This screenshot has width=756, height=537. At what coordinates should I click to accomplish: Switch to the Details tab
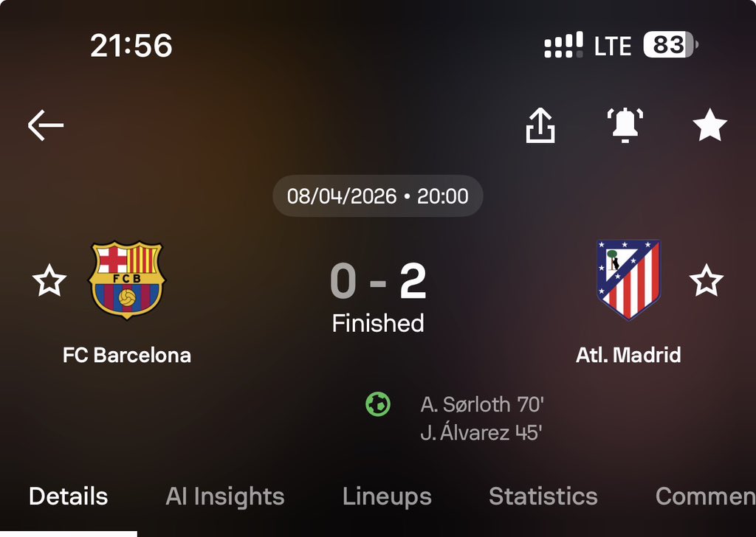tap(68, 496)
